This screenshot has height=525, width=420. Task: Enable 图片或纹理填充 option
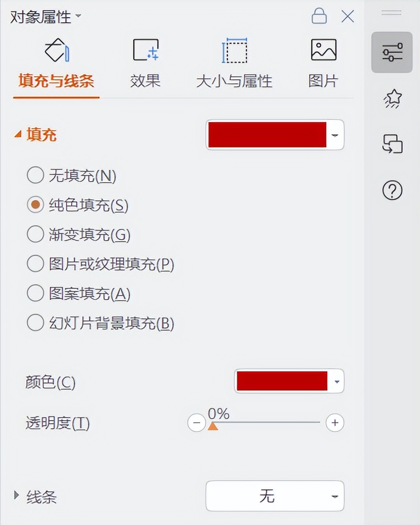coord(35,264)
